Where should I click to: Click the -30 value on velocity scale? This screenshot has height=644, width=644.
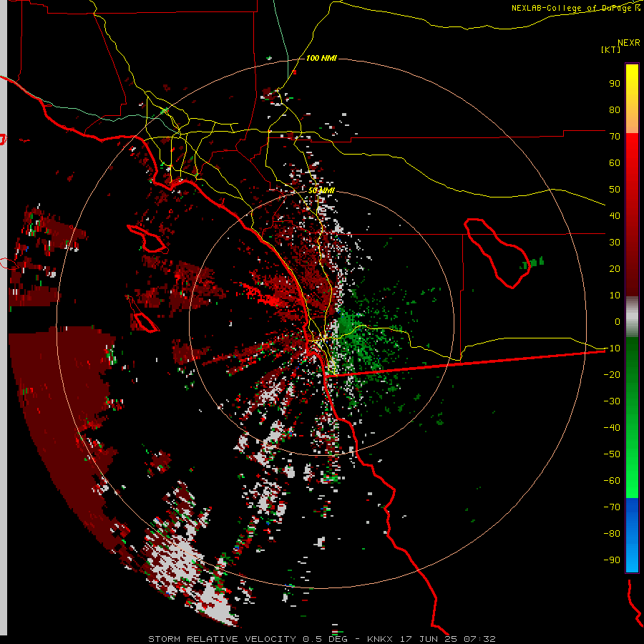(x=612, y=401)
